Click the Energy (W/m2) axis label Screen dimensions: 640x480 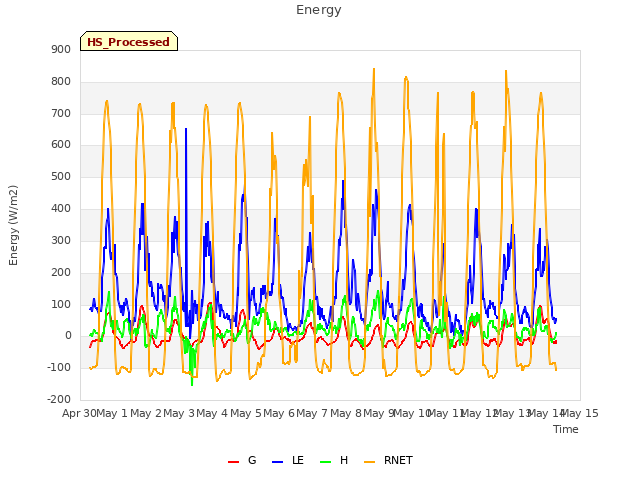coord(13,225)
